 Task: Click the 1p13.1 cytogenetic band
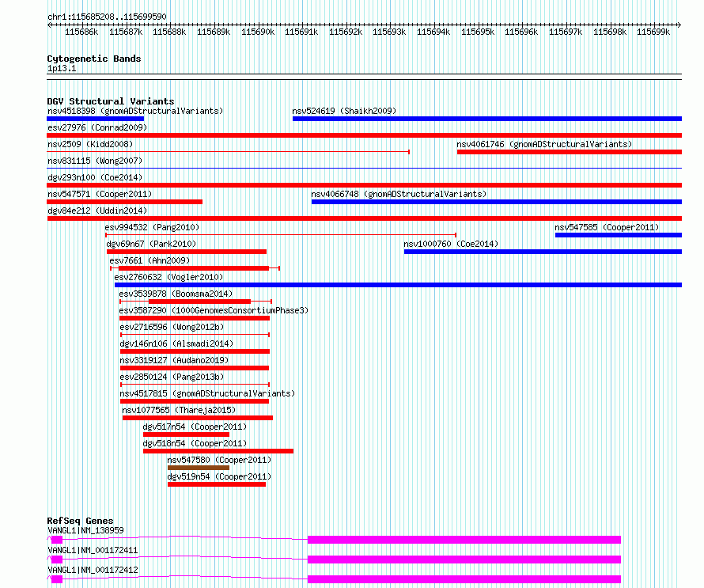(x=364, y=77)
